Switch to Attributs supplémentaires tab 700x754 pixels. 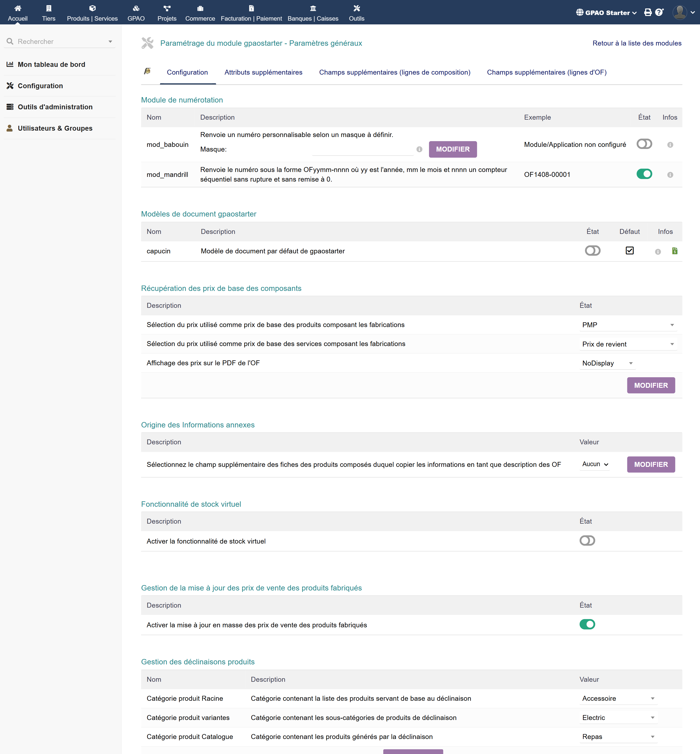point(263,72)
